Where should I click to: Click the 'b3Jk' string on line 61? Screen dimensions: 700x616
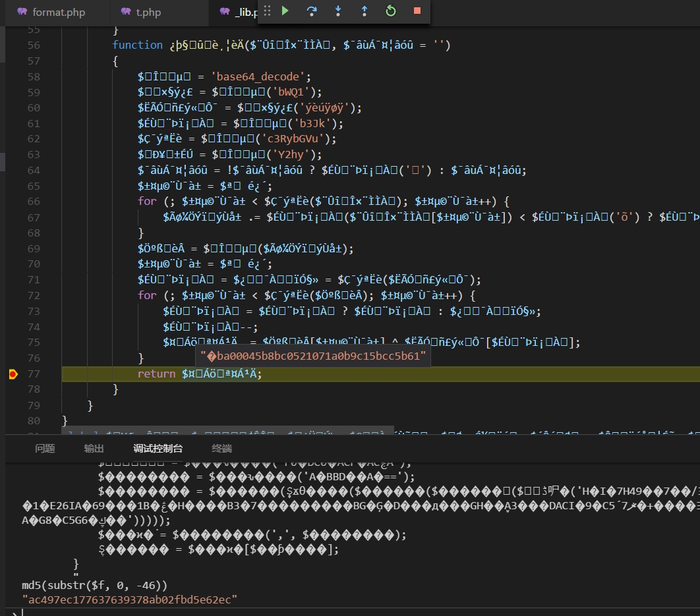point(312,123)
